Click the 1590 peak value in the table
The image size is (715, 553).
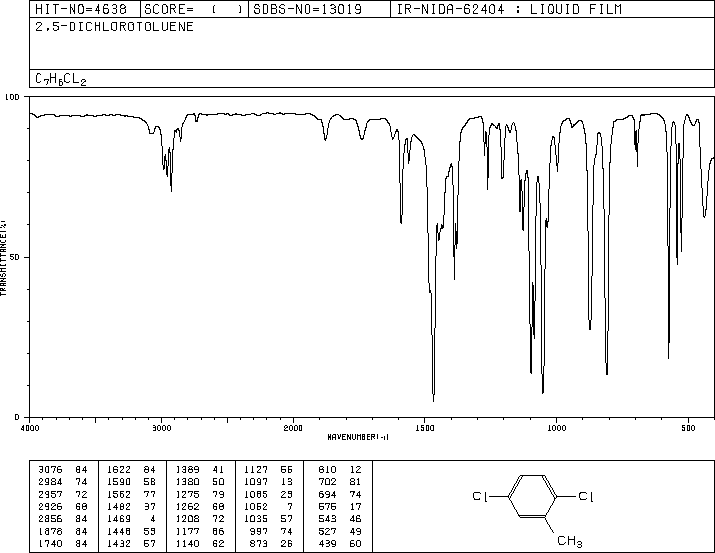click(119, 482)
